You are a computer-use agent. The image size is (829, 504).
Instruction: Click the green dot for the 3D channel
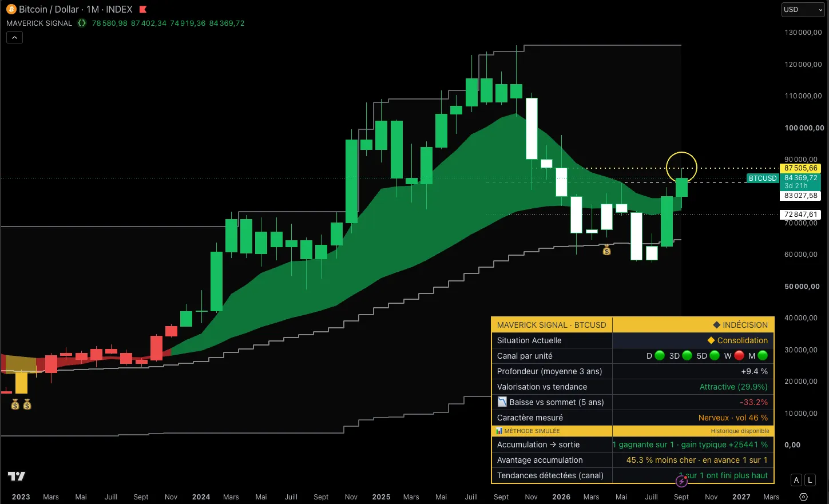(687, 356)
